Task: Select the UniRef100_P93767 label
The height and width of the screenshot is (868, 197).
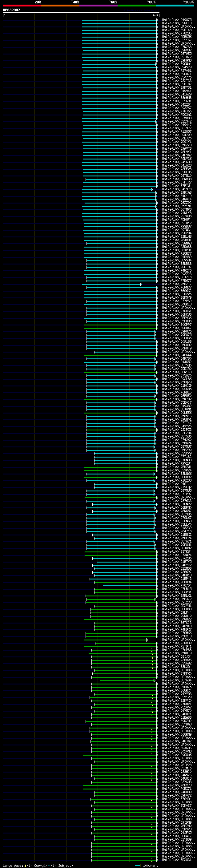Action: point(177,108)
